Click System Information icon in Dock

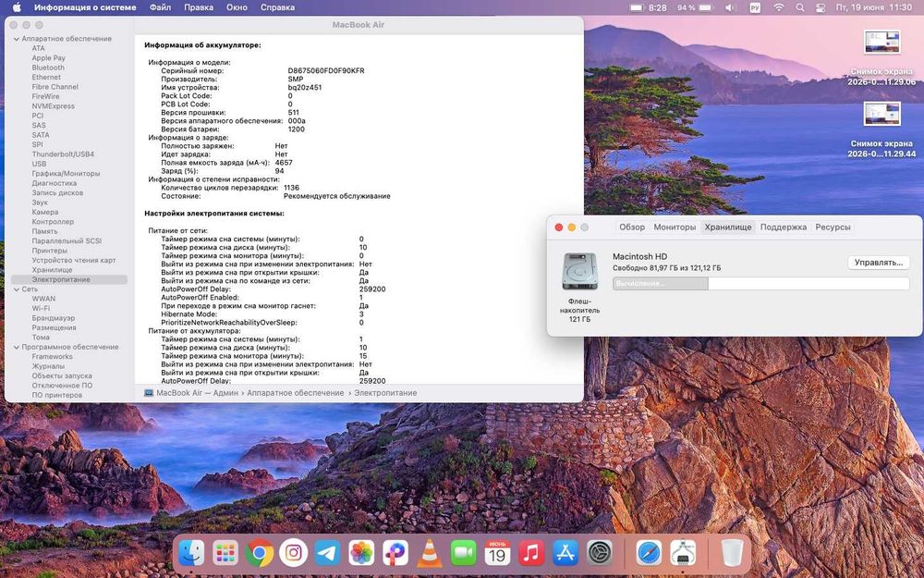point(683,553)
